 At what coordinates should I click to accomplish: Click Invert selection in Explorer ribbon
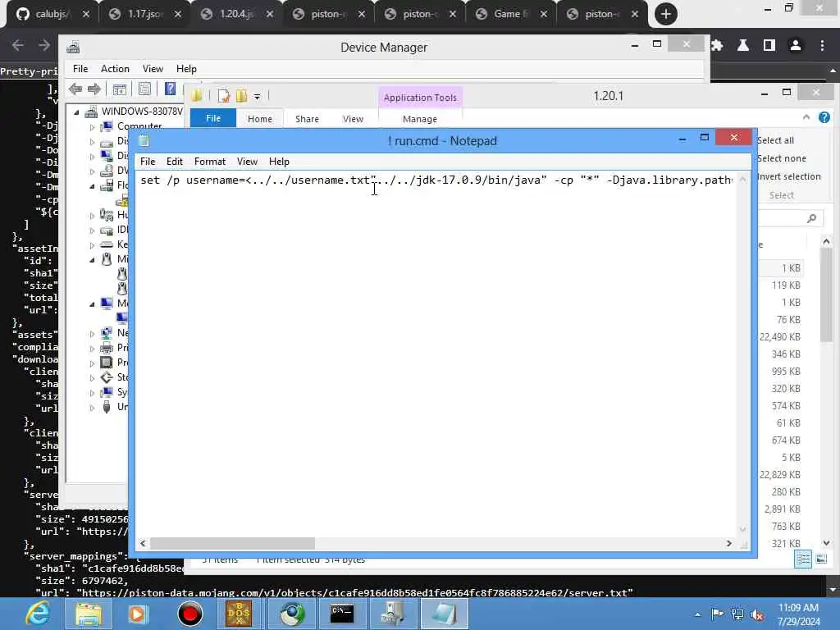click(x=788, y=177)
